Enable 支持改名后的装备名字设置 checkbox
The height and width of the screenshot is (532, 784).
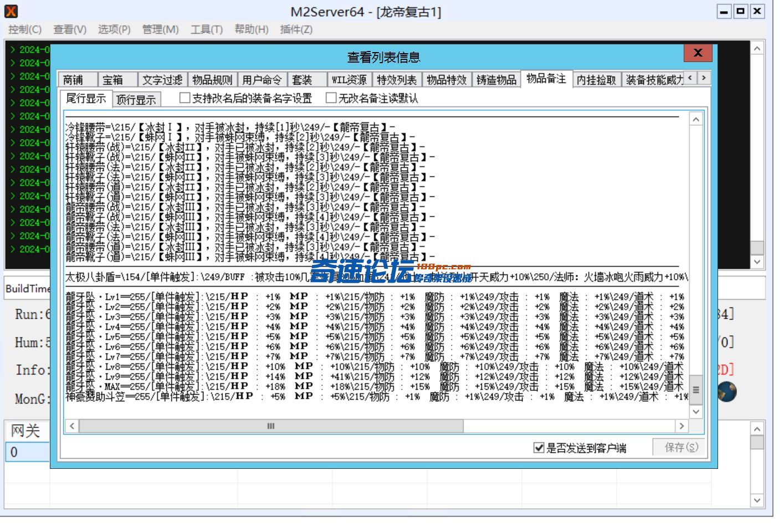point(185,98)
